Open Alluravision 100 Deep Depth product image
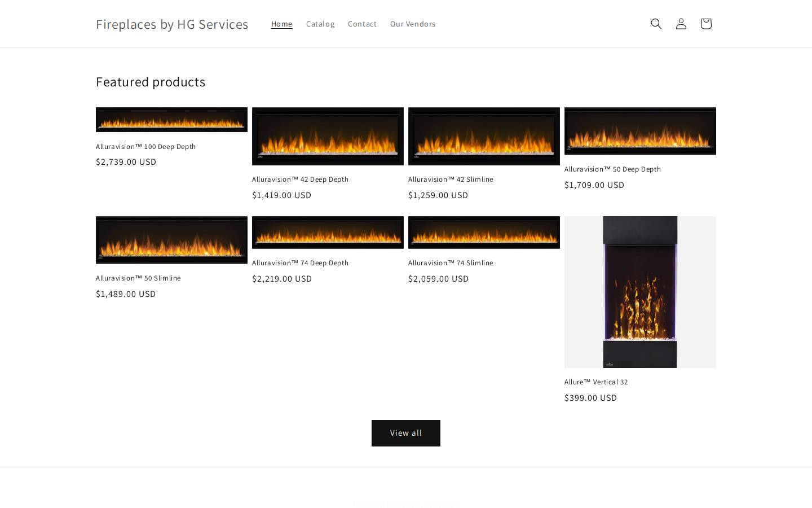 pos(171,120)
